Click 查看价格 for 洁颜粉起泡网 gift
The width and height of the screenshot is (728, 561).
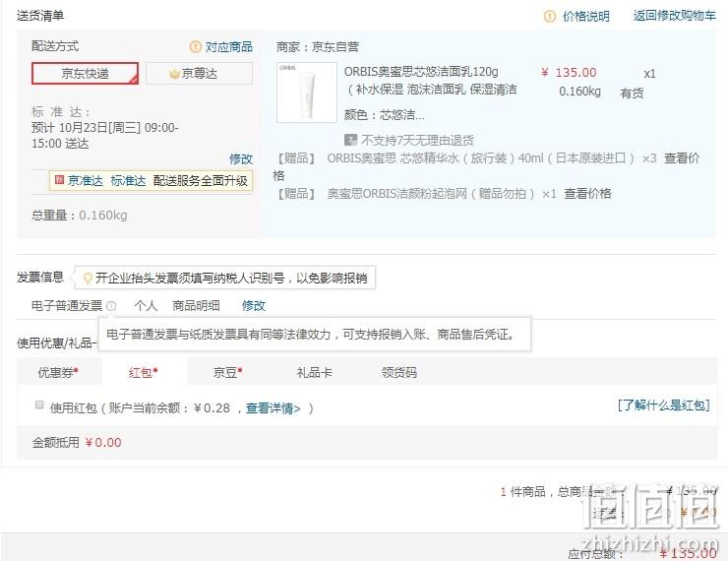587,193
